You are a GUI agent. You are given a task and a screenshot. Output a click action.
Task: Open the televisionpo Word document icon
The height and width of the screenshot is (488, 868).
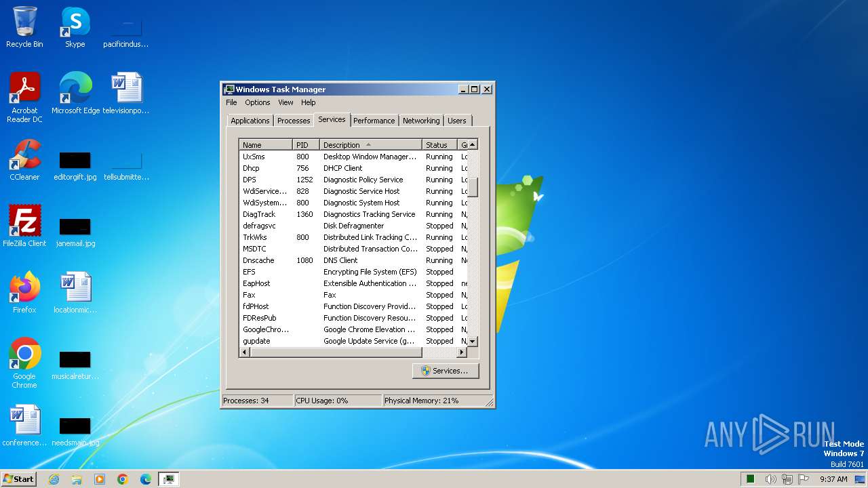[x=126, y=93]
